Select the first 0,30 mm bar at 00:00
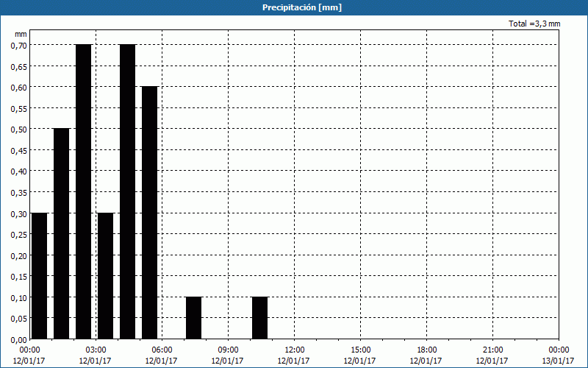588x368 pixels. (x=40, y=276)
